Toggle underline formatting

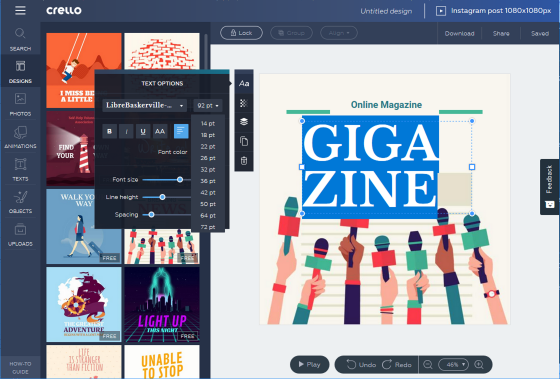(x=143, y=131)
